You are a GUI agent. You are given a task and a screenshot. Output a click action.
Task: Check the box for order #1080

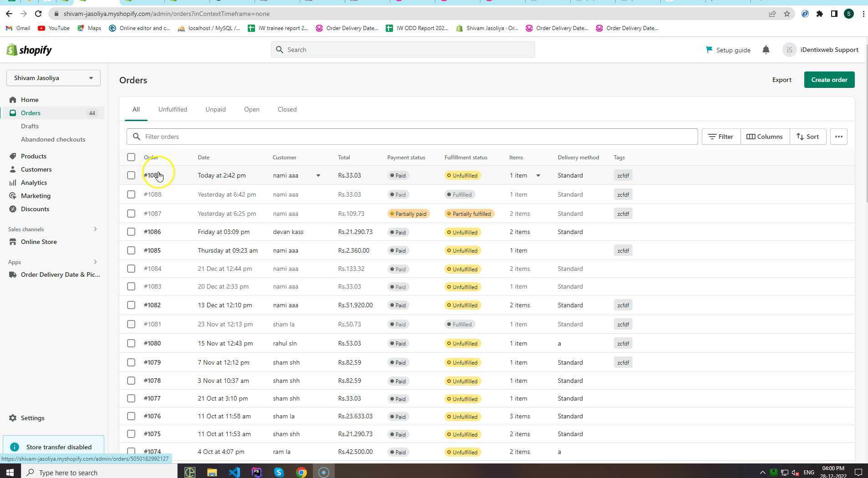tap(131, 343)
